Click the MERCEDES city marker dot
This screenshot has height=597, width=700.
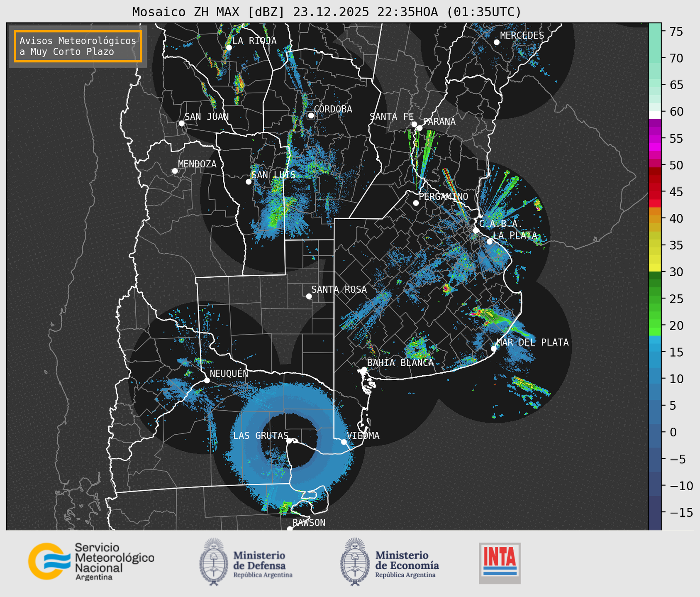(x=496, y=42)
